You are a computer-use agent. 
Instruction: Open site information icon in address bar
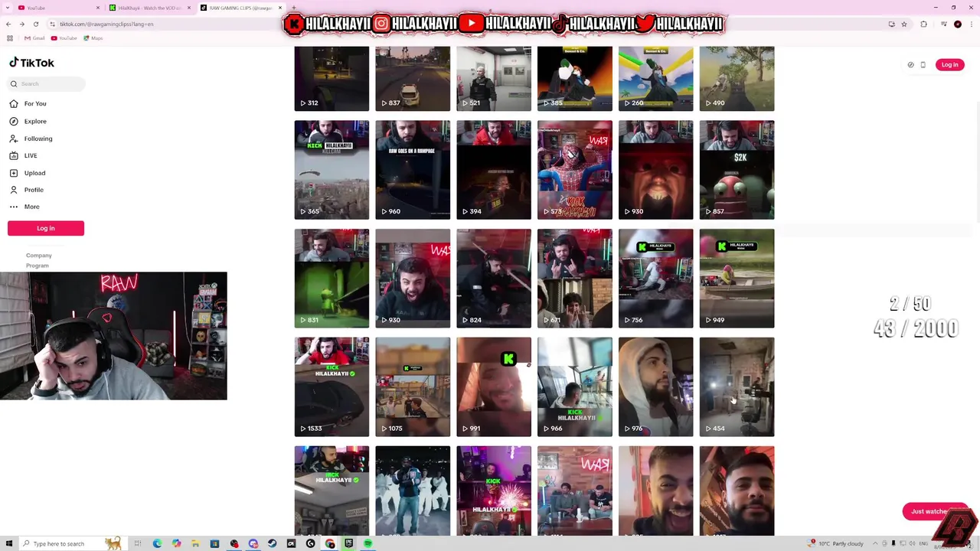click(x=52, y=24)
